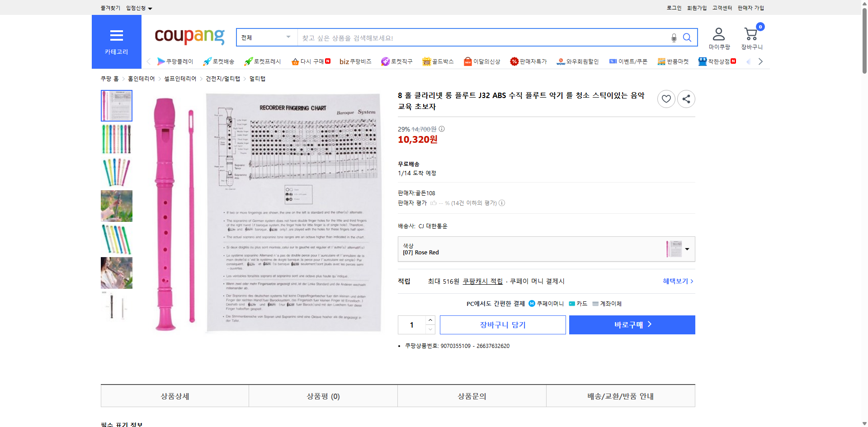Open the 골드박스 section
The image size is (868, 427).
point(438,61)
